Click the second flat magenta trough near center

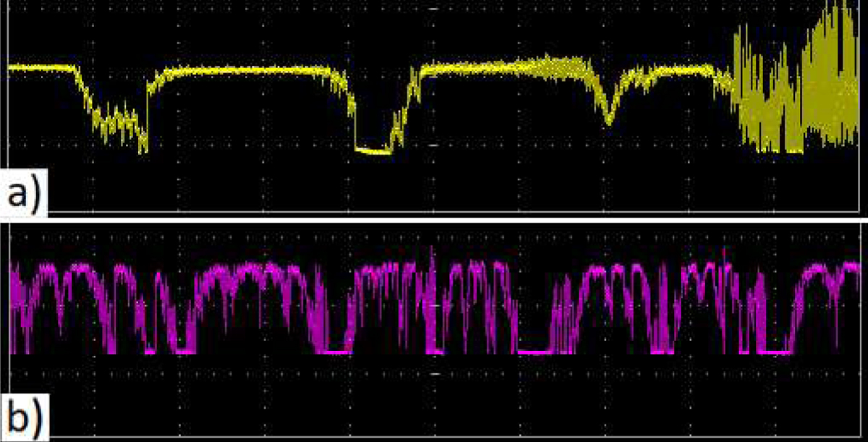(x=334, y=351)
